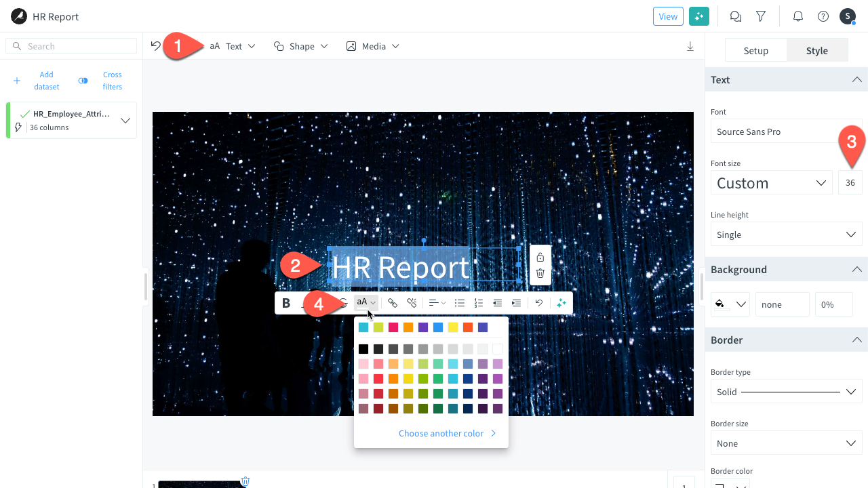Select the black color swatch

363,349
